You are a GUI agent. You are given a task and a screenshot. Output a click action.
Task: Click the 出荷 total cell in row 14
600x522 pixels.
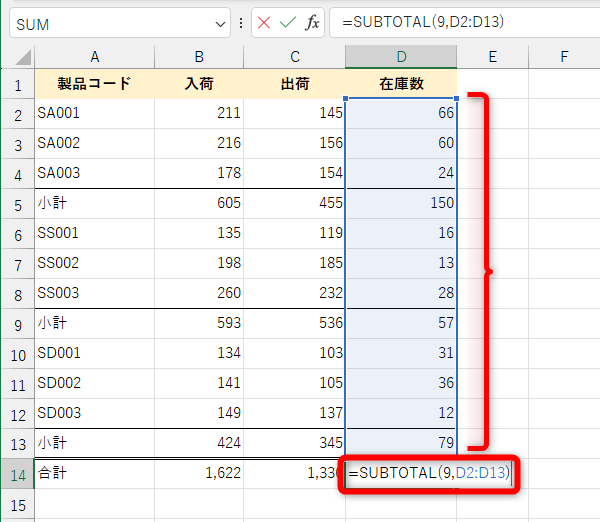[x=294, y=473]
